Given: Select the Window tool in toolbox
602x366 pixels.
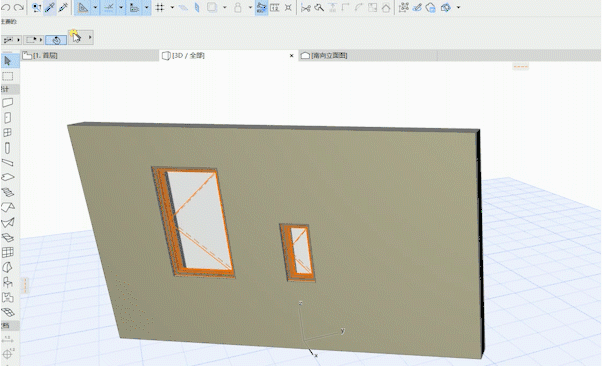Looking at the screenshot, I should click(8, 133).
